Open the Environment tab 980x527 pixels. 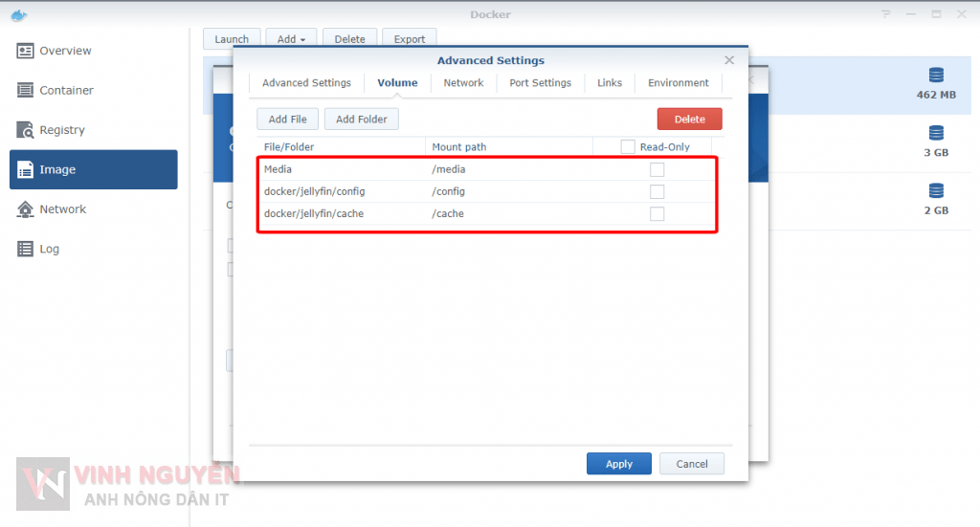click(678, 83)
